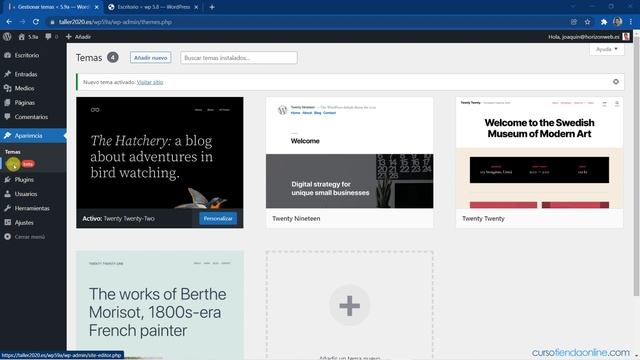This screenshot has width=640, height=360.
Task: Close the Escritorio wp 5.8 tab
Action: 196,7
